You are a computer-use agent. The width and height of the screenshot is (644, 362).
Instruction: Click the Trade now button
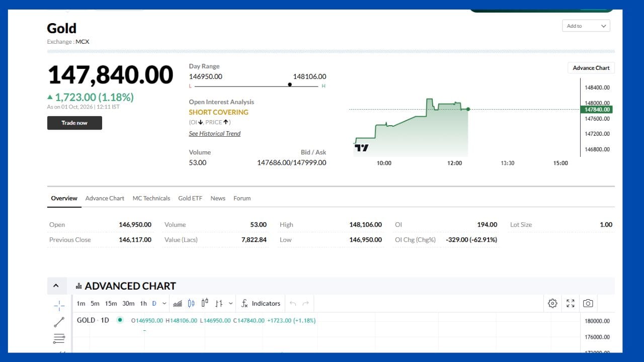click(74, 123)
